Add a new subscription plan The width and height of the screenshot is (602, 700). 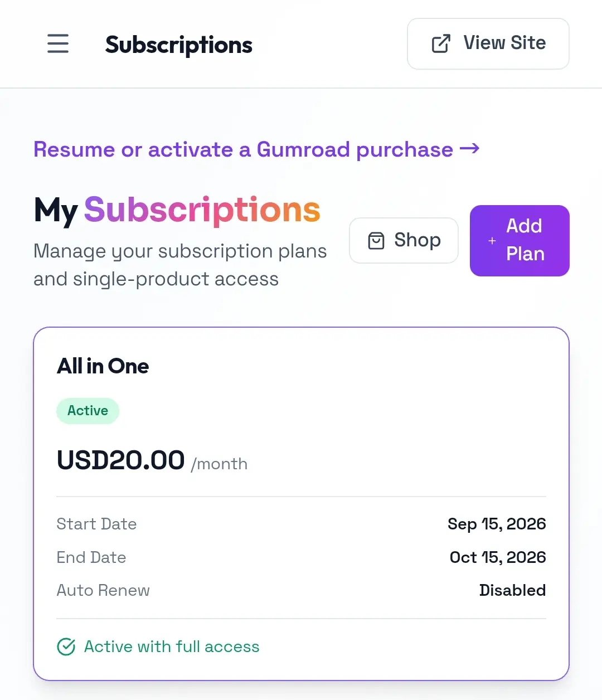520,241
